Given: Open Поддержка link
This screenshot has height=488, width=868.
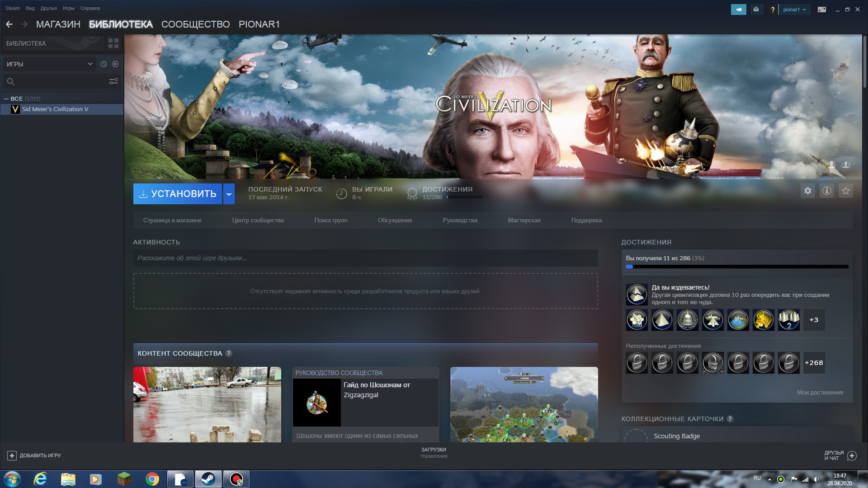Looking at the screenshot, I should tap(586, 221).
